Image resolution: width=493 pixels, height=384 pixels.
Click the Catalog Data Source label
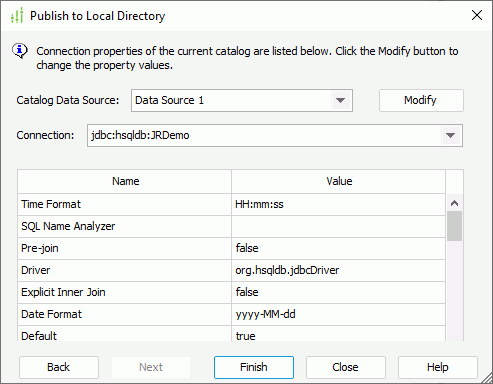click(68, 100)
